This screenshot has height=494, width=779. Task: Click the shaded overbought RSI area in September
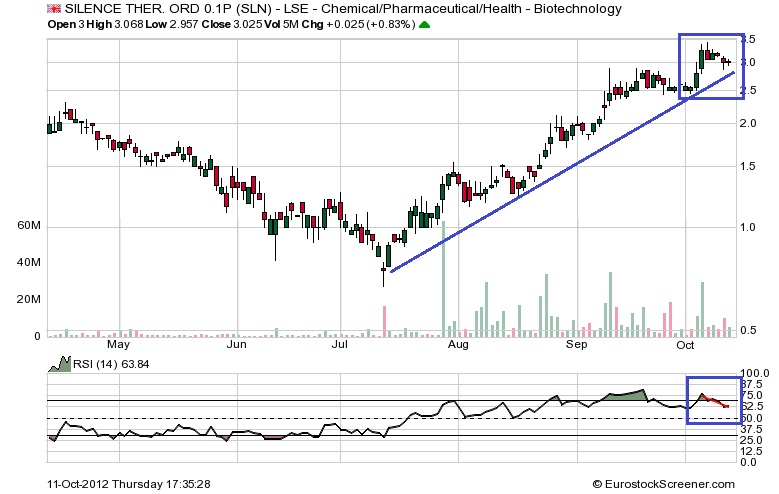[626, 396]
